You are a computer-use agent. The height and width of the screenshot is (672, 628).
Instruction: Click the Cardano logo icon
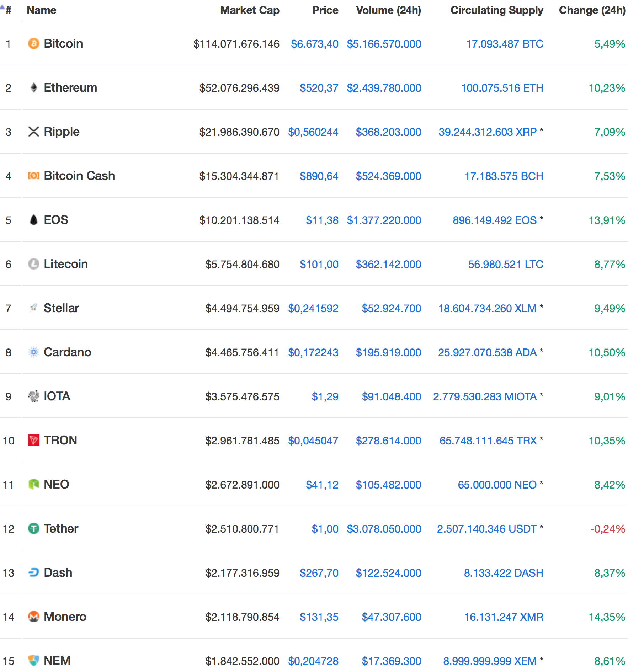[34, 352]
